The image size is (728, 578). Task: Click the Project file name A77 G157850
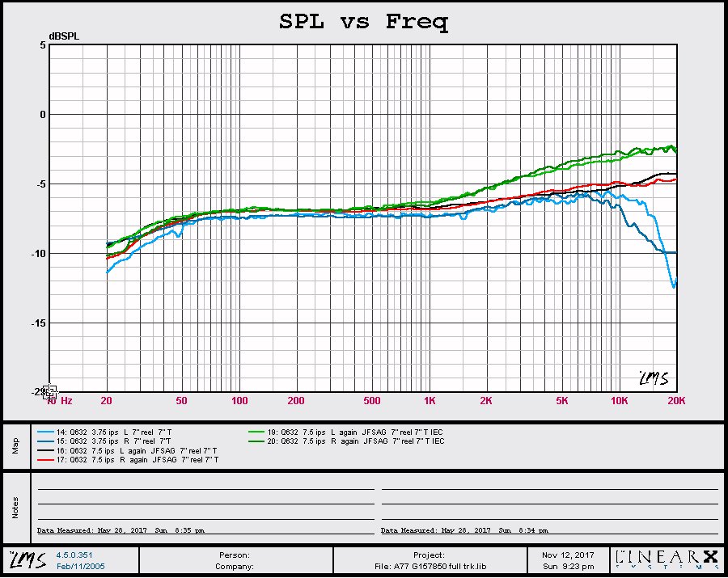(x=427, y=566)
